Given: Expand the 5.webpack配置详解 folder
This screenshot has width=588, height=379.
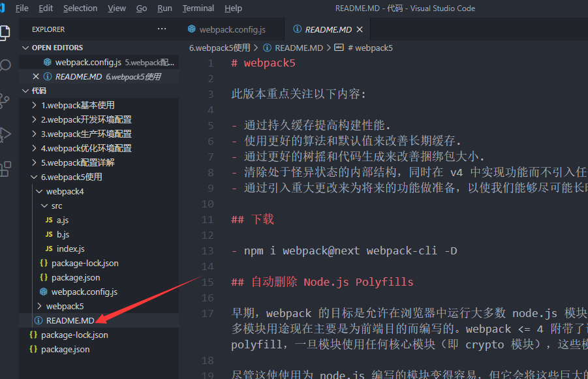Looking at the screenshot, I should (x=34, y=162).
